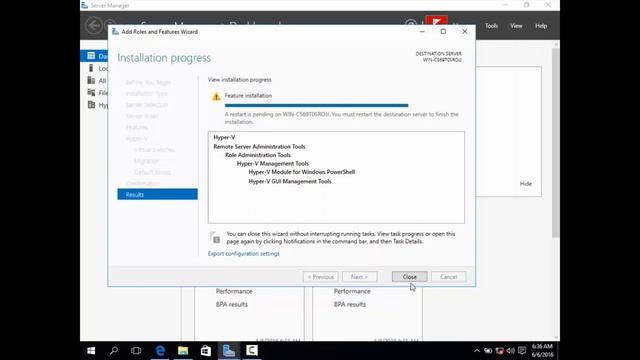Select Hyper-V Management Tools row

click(273, 164)
